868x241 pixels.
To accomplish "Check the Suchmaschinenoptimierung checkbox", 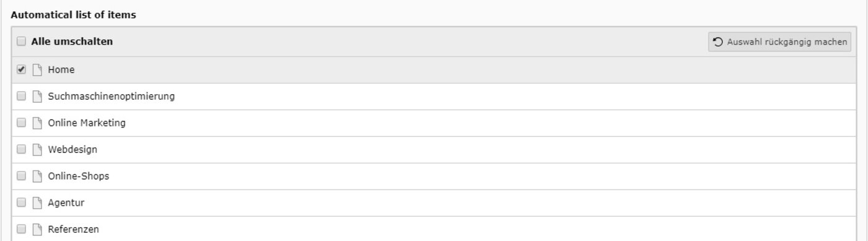I will [21, 97].
